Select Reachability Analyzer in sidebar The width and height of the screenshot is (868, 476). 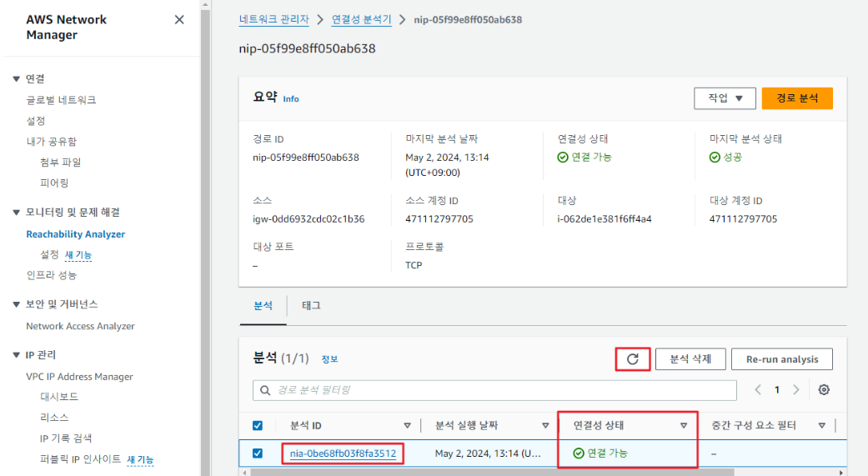76,234
